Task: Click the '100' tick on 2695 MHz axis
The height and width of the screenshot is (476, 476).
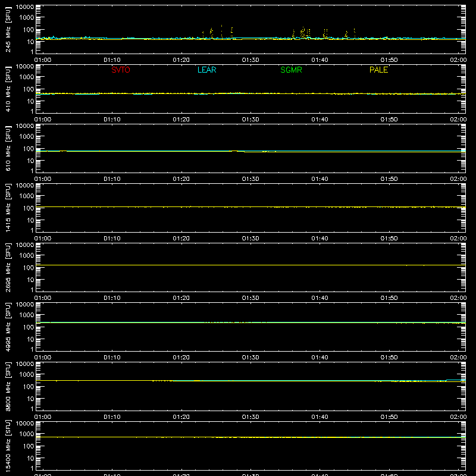Action: (29, 268)
